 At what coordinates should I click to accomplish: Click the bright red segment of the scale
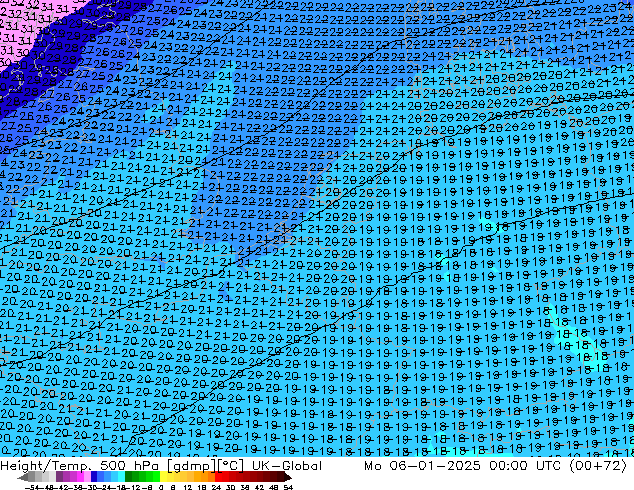point(218,478)
